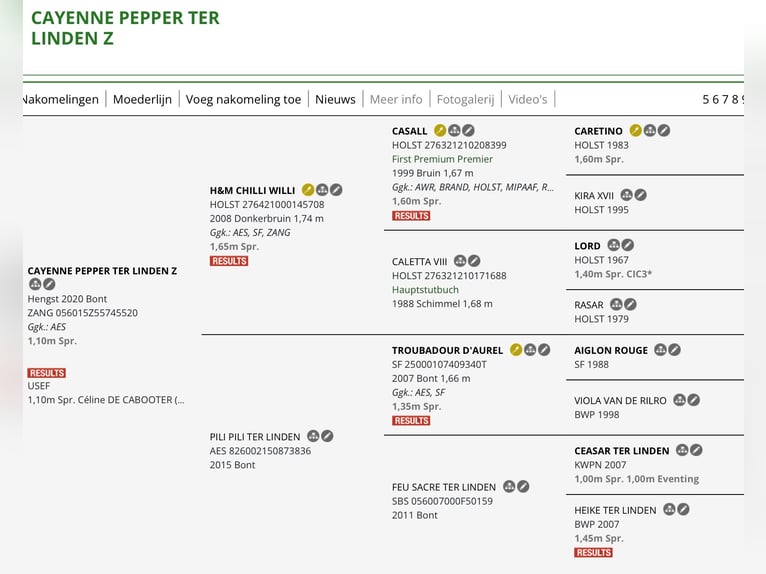The height and width of the screenshot is (574, 766).
Task: Open the pedigree icon next to FEU SACRE TER LINDEN
Action: tap(509, 487)
